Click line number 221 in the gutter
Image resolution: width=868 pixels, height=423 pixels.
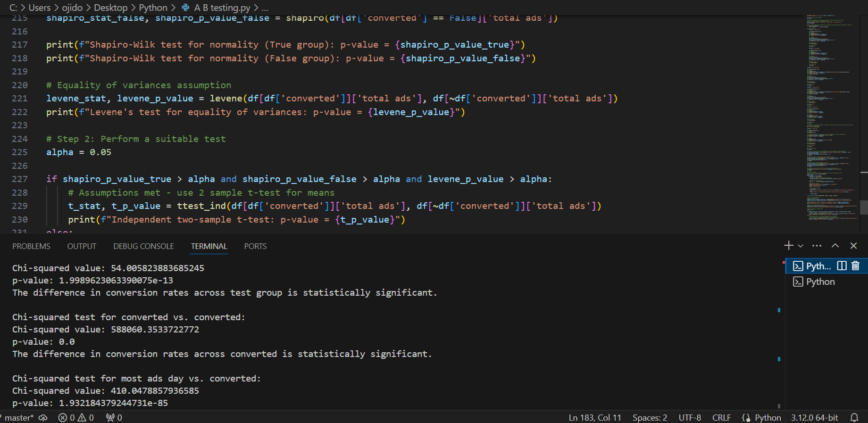(19, 99)
